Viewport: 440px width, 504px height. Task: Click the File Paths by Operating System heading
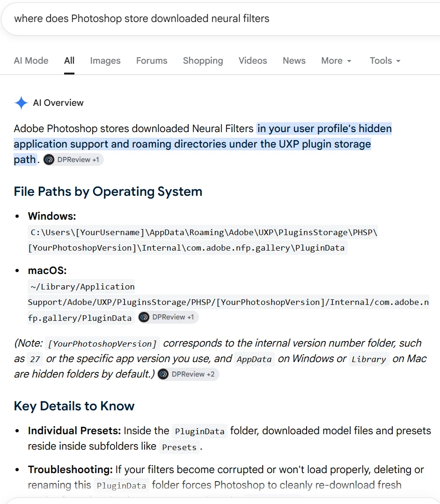pyautogui.click(x=108, y=192)
